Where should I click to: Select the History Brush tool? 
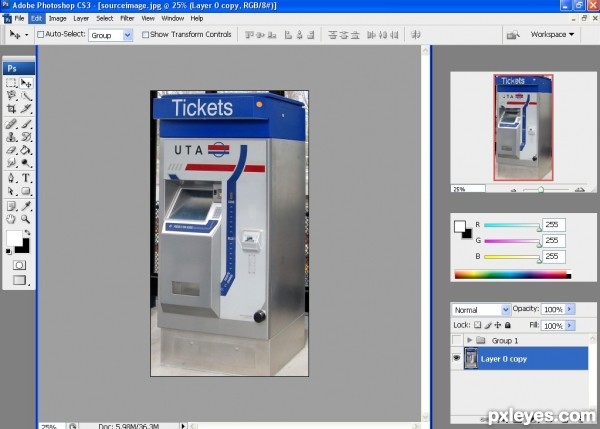tap(26, 137)
